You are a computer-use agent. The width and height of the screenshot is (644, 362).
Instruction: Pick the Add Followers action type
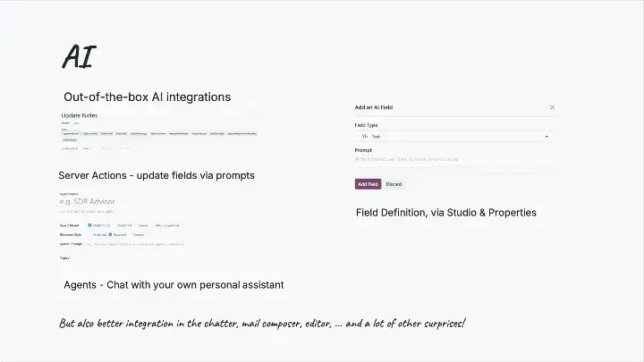click(157, 133)
